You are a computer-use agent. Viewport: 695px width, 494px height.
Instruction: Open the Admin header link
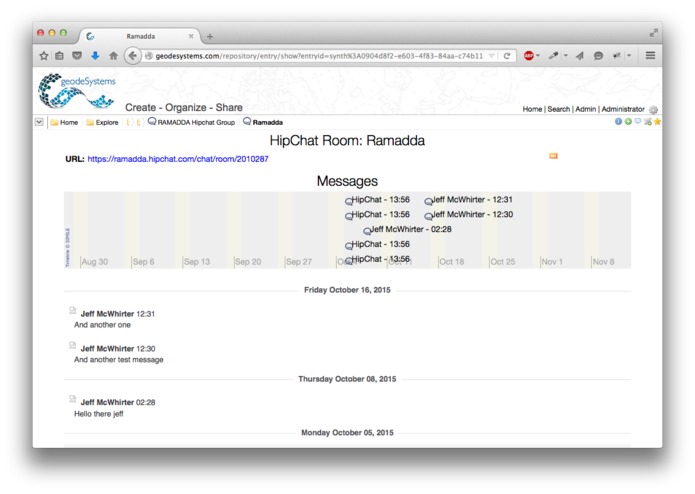pos(586,109)
